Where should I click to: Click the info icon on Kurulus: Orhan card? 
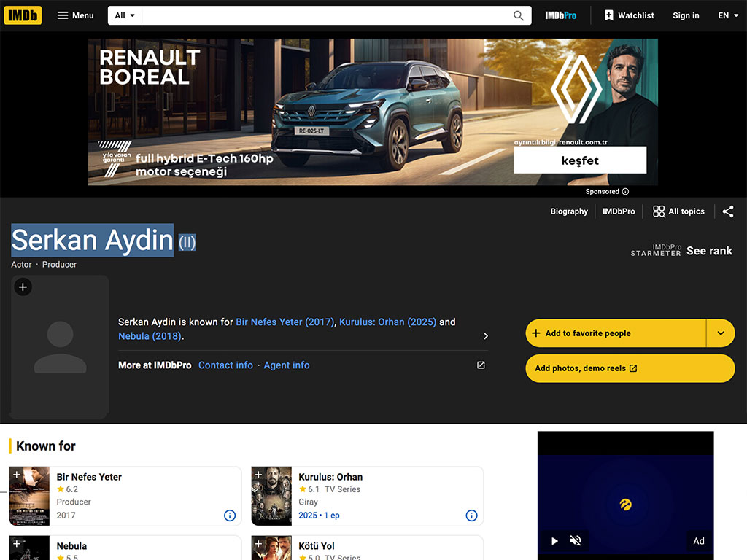click(471, 516)
